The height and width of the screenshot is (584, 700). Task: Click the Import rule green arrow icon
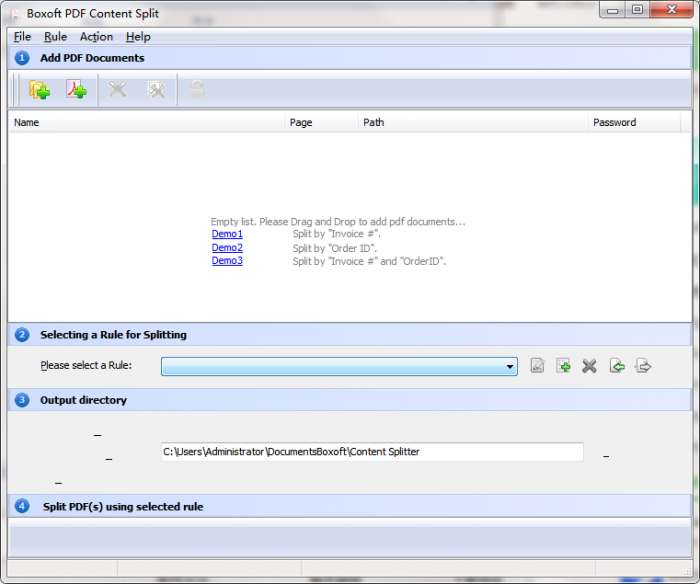[x=617, y=366]
